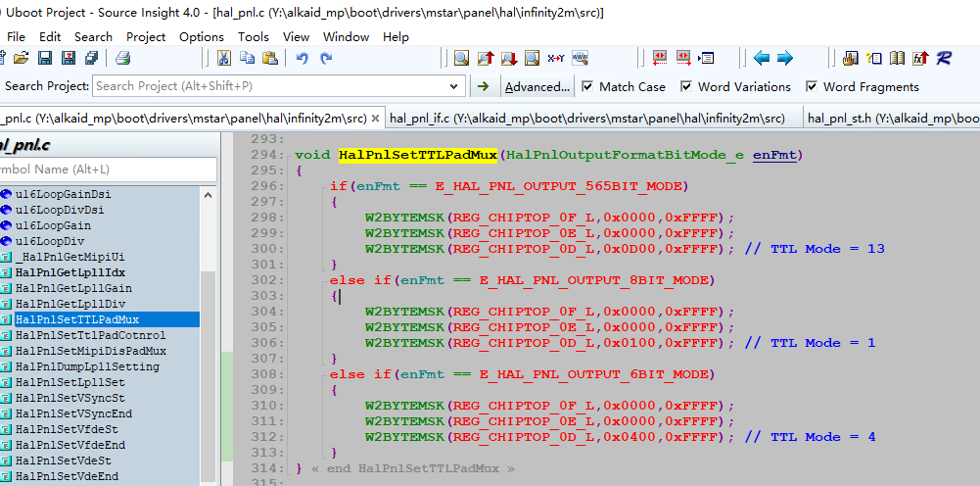Viewport: 980px width, 486px height.
Task: Collapse the code block at line 303
Action: coord(335,296)
